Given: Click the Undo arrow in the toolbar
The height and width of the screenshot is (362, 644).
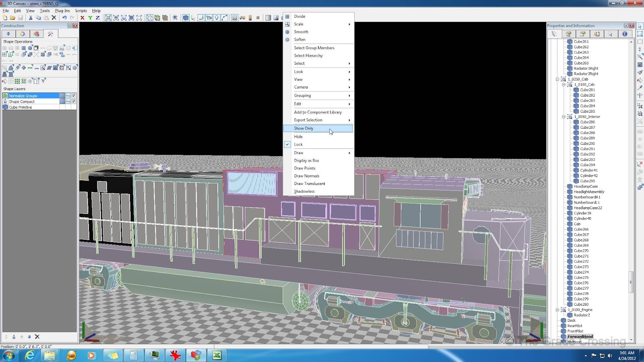Looking at the screenshot, I should tap(64, 18).
